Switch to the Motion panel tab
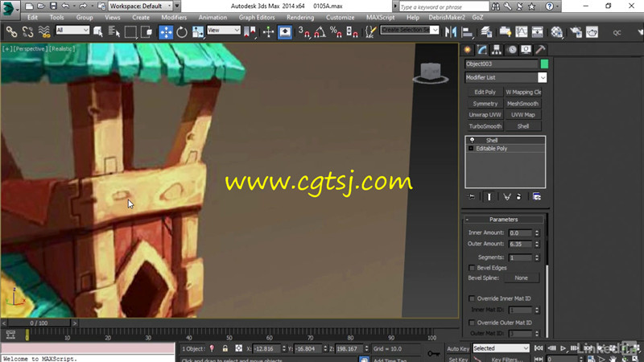The image size is (644, 362). (512, 50)
